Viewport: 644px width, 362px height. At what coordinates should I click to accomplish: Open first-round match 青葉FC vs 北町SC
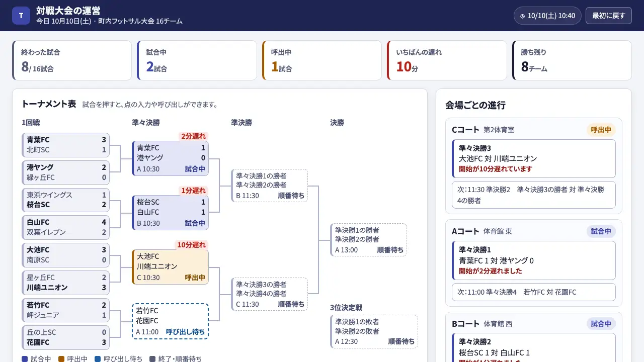tap(66, 145)
